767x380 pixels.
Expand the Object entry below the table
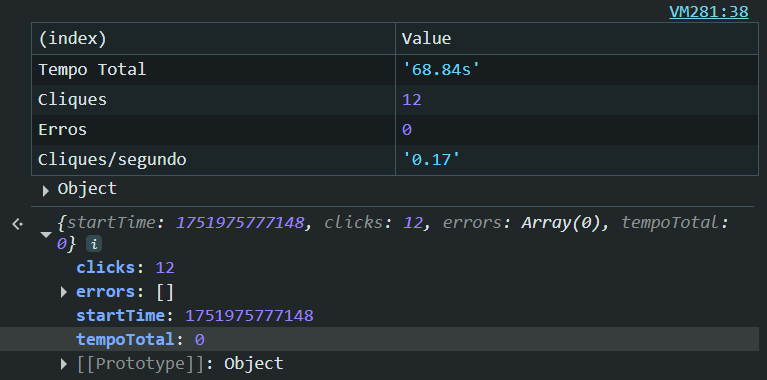45,191
